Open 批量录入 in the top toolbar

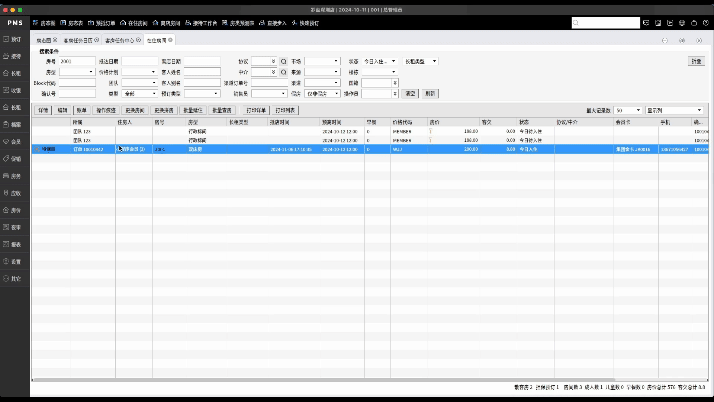(x=273, y=23)
